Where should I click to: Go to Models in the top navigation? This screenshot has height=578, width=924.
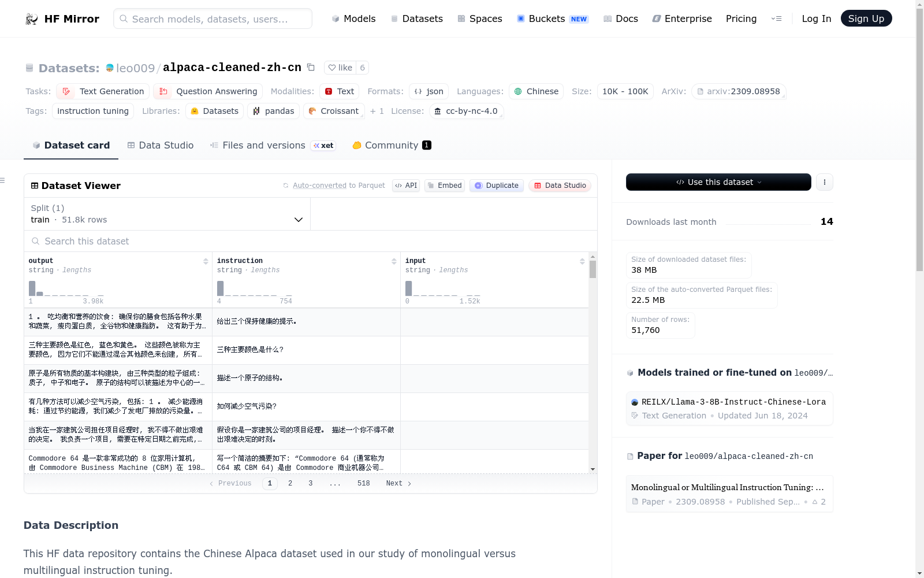tap(353, 18)
